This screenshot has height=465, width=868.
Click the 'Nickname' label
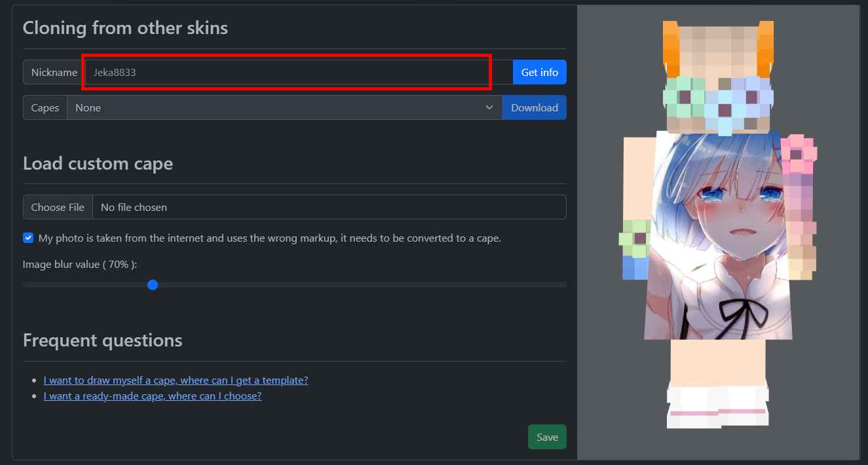[x=54, y=72]
